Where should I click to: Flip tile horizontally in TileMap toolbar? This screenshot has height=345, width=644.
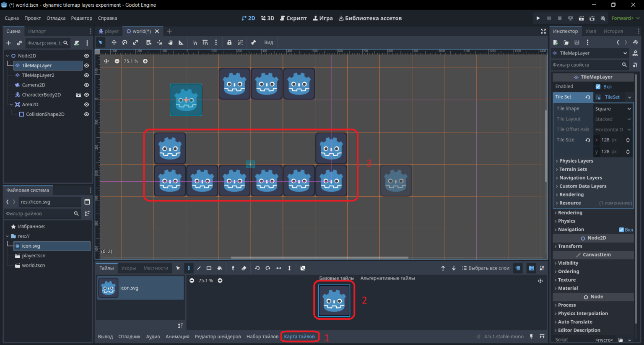point(278,268)
